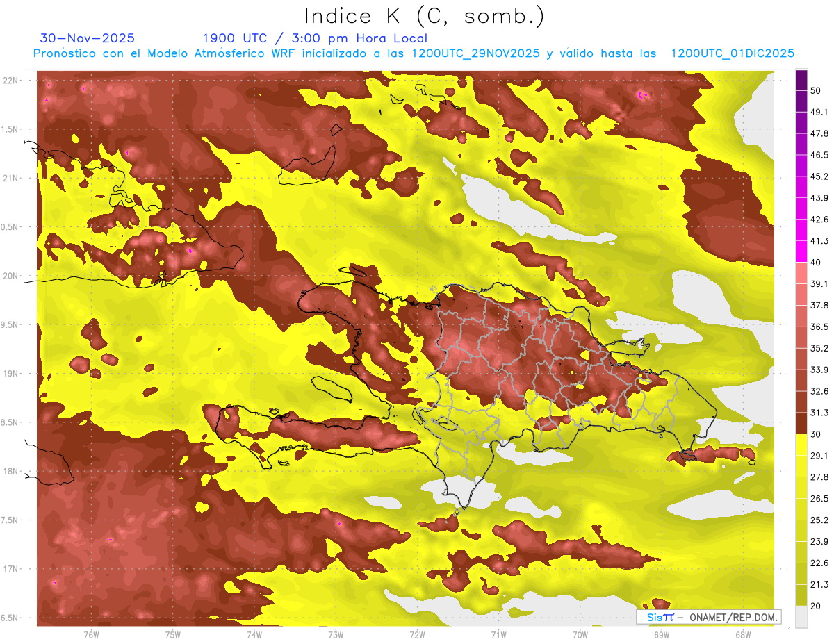Click the '29.1' color scale value
834x644 pixels.
click(819, 456)
